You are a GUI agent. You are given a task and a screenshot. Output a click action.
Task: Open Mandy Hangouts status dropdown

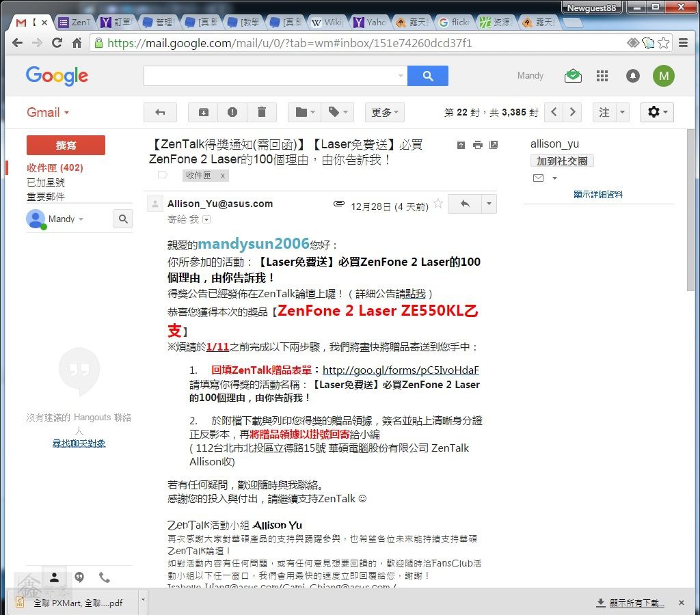[66, 219]
